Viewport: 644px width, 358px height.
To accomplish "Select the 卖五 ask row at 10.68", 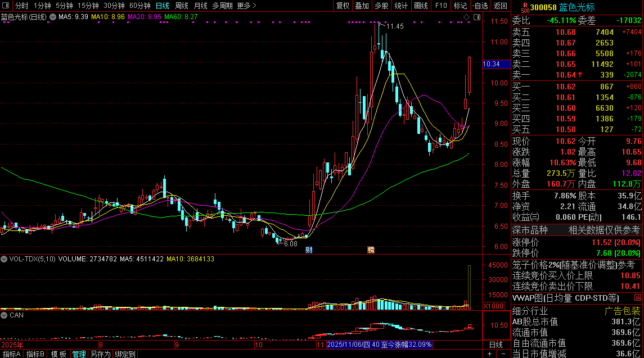I will click(577, 32).
